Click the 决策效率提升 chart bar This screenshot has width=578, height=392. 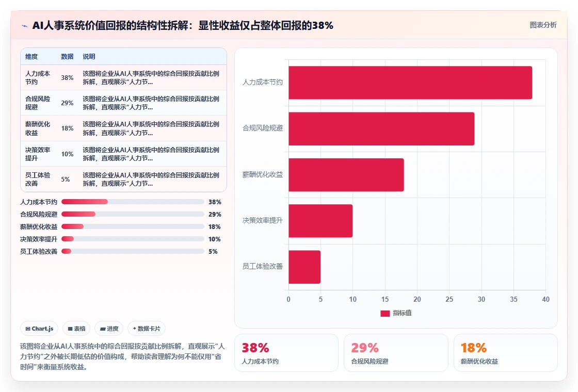320,221
